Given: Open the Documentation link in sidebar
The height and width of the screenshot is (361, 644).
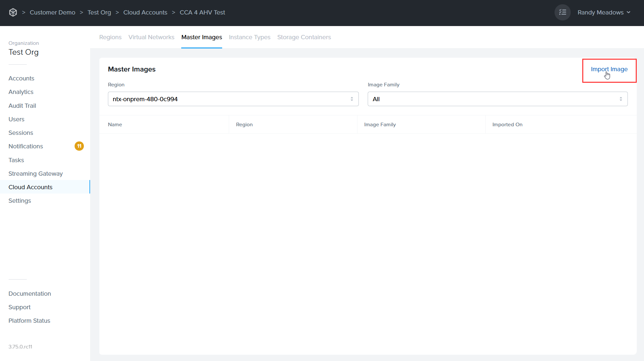Looking at the screenshot, I should tap(29, 293).
